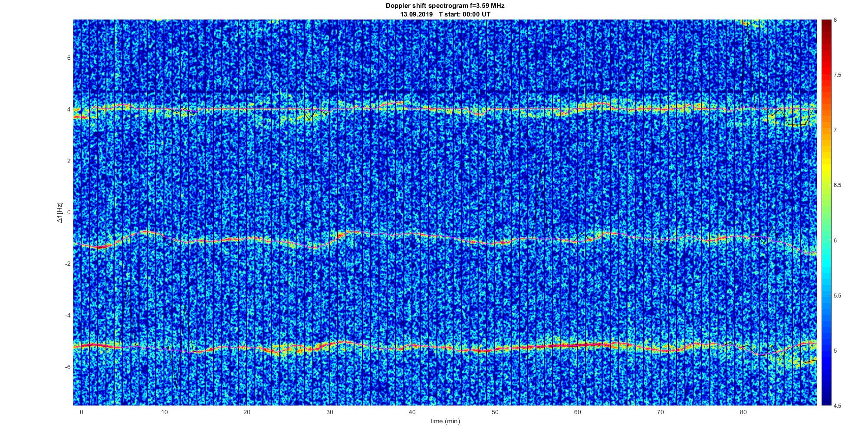Click the plot title 'Doppler shift spectrogram f=3.59 MHz'
The image size is (868, 435).
click(445, 6)
